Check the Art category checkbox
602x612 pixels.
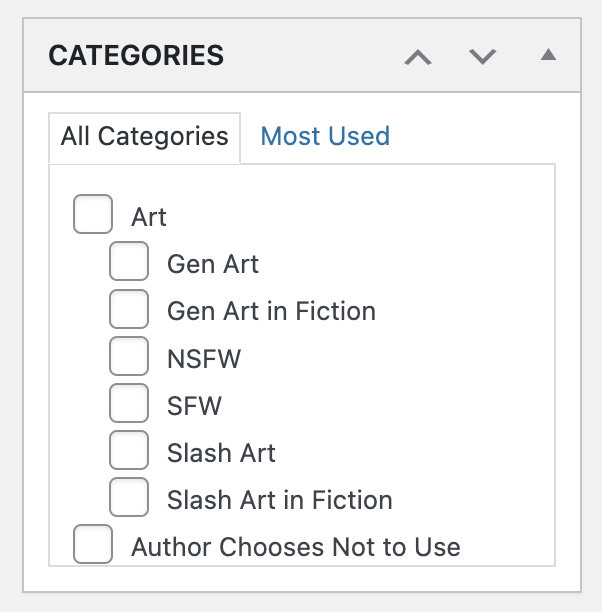93,214
